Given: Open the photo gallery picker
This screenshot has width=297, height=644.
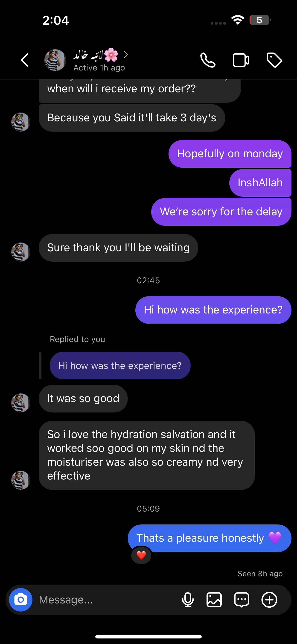Looking at the screenshot, I should coord(214,600).
